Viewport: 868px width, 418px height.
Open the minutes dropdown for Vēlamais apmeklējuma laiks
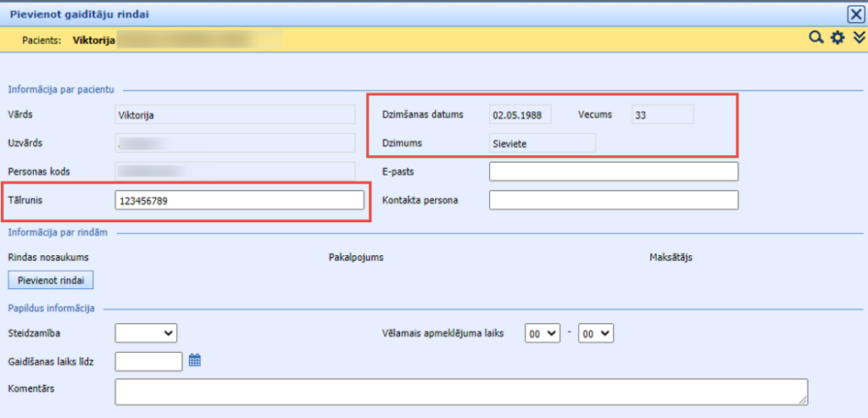595,333
